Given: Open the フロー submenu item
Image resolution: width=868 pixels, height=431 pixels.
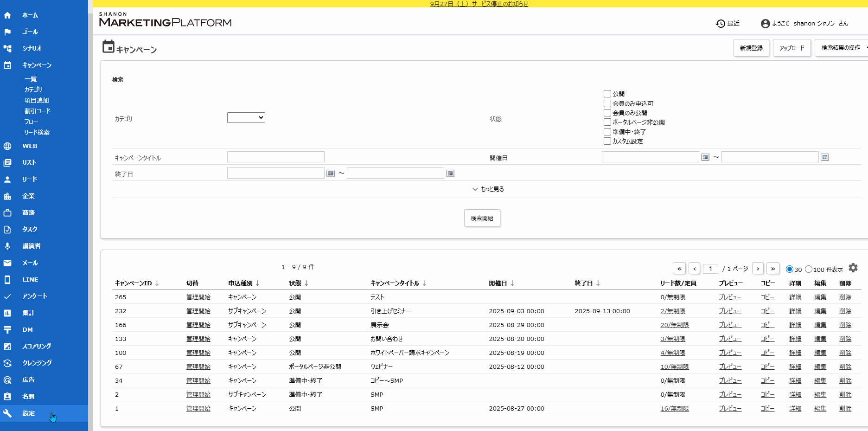Looking at the screenshot, I should (31, 122).
